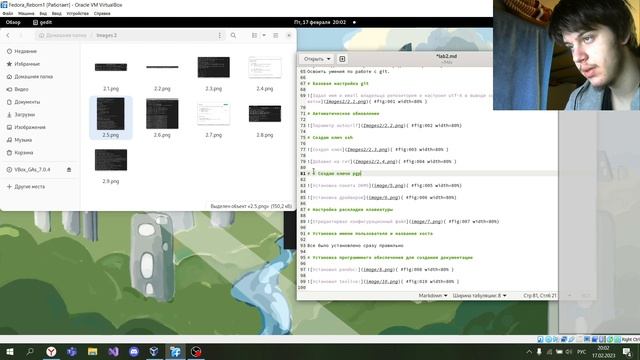
Task: Click the back arrow in the file manager
Action: [8, 36]
